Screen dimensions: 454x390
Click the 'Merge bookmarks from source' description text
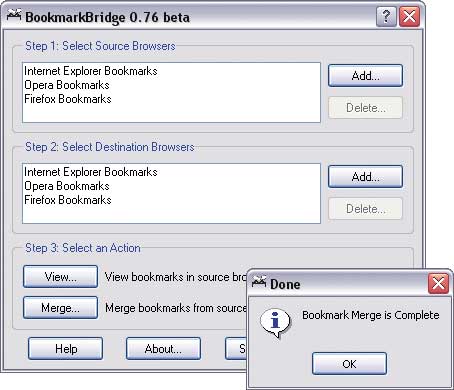[176, 308]
